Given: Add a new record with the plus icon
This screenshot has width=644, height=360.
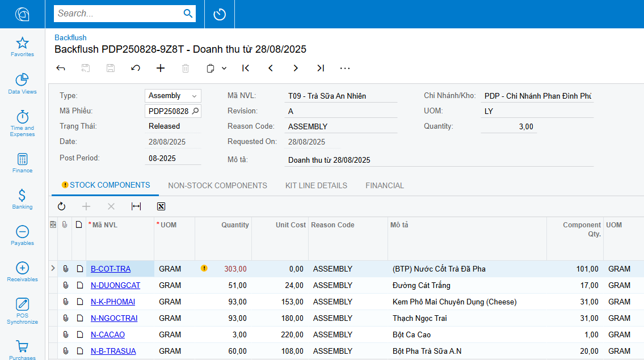Looking at the screenshot, I should [x=161, y=68].
